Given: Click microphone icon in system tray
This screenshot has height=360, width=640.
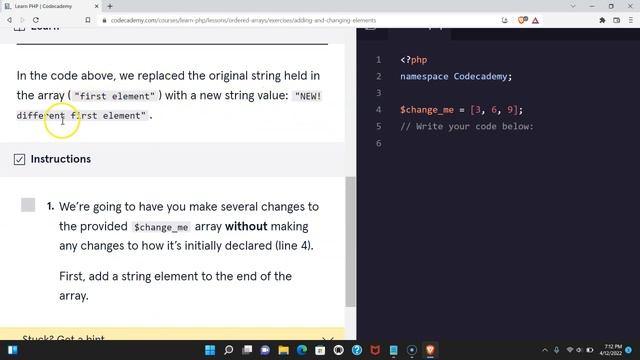Looking at the screenshot, I should (556, 350).
